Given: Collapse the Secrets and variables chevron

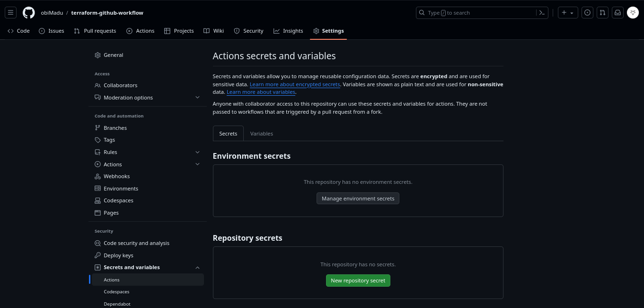Looking at the screenshot, I should click(197, 267).
